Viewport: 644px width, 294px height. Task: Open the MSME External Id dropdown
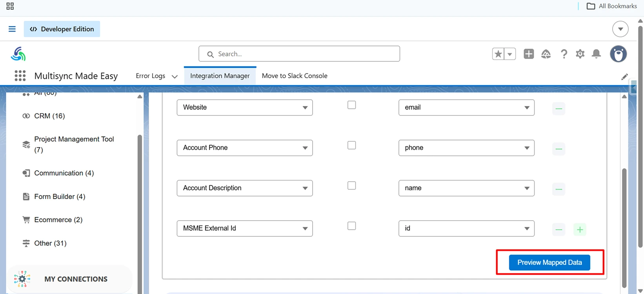pos(245,228)
